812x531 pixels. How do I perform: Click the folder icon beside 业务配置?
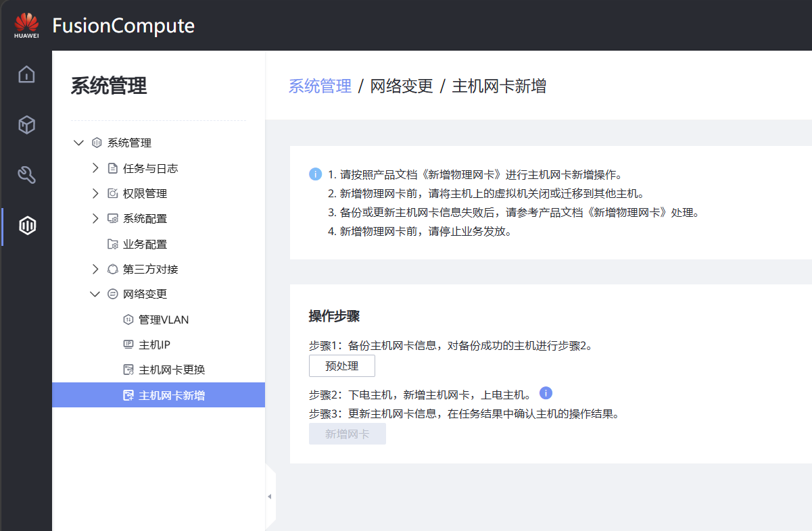(x=113, y=244)
